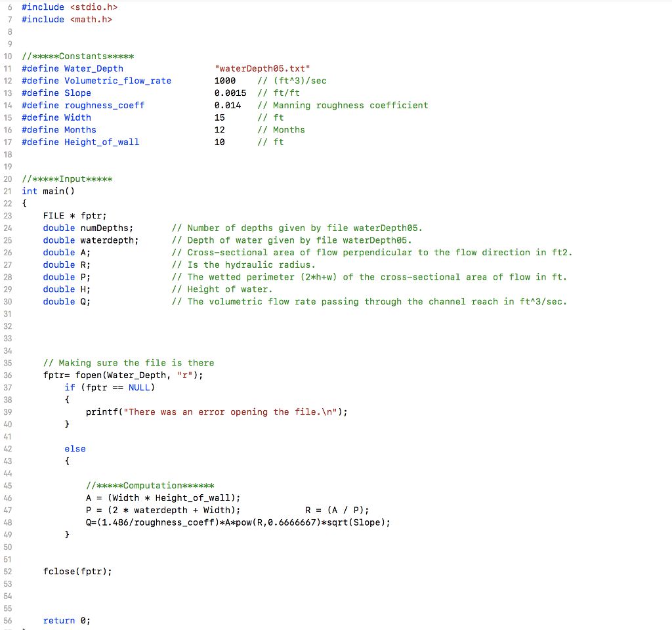Click the P = (2 * waterdepth + Width); statement
This screenshot has width=672, height=630.
pos(163,511)
